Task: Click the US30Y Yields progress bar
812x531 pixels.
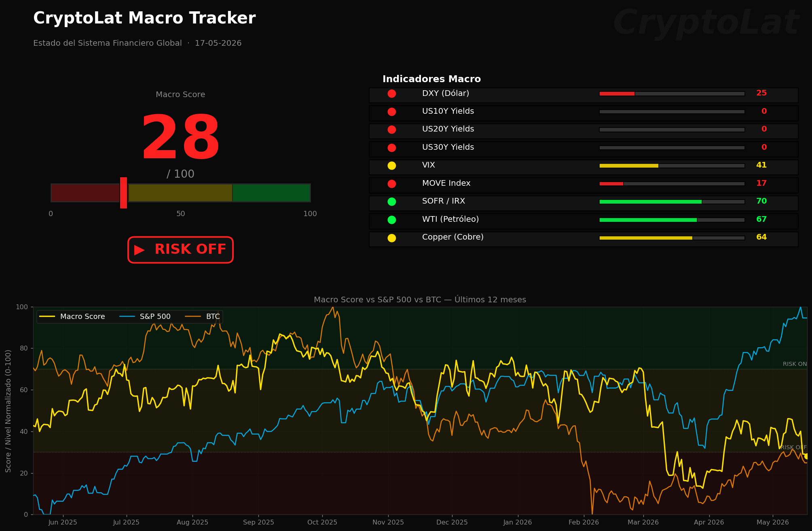Action: click(x=672, y=148)
